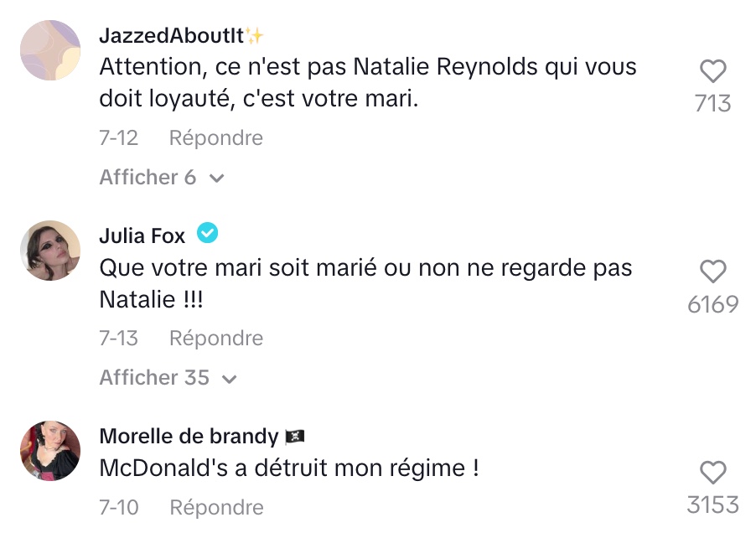Like Morelle de brandy's McDonald's comment

point(713,473)
